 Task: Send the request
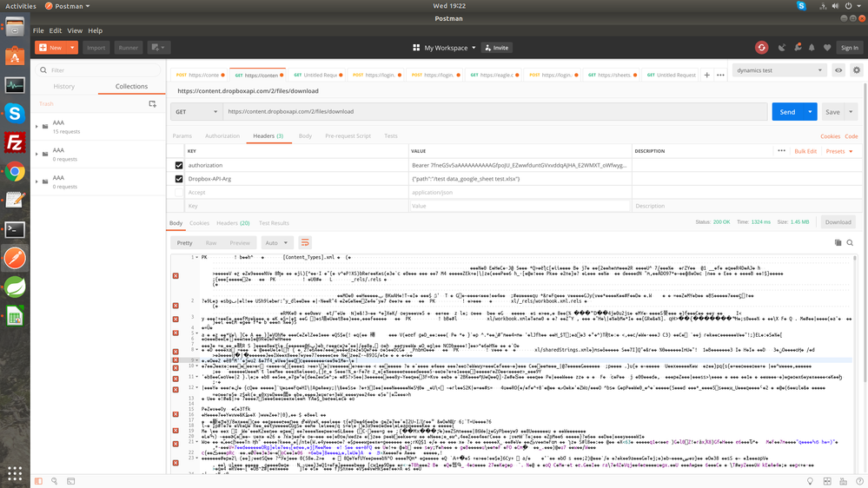787,112
